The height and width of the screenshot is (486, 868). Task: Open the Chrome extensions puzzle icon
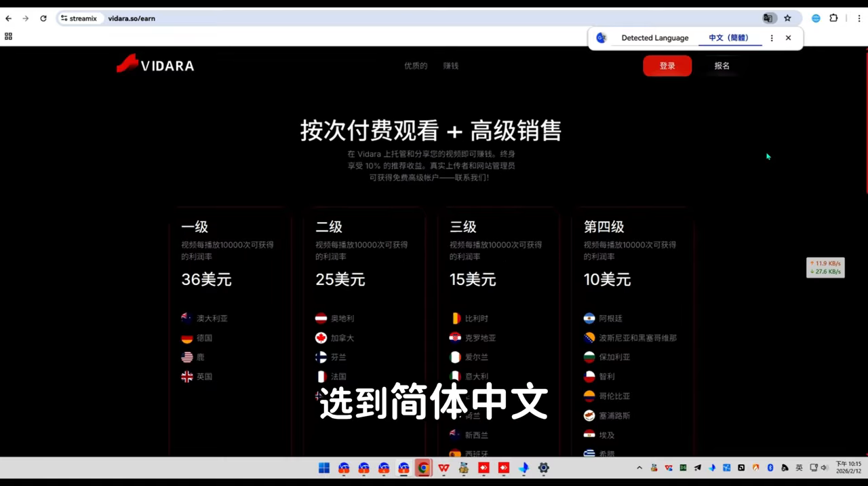pos(833,18)
